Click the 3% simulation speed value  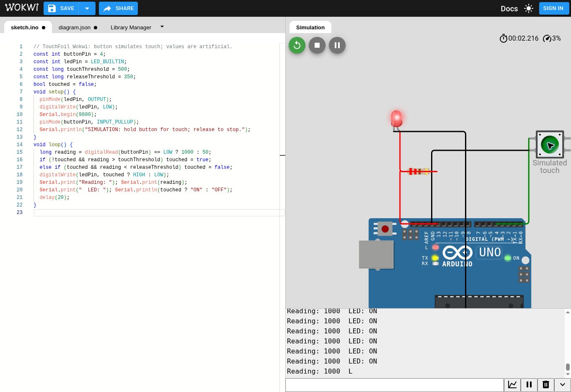pos(556,39)
